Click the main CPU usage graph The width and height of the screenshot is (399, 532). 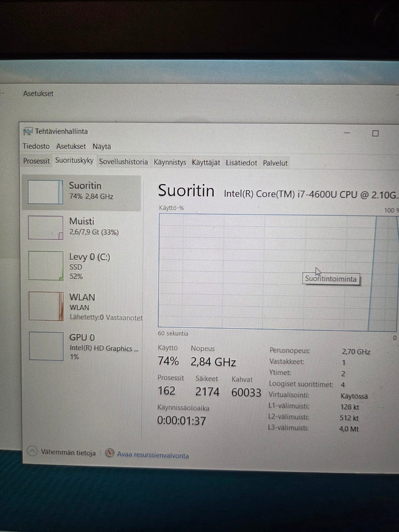coord(277,272)
